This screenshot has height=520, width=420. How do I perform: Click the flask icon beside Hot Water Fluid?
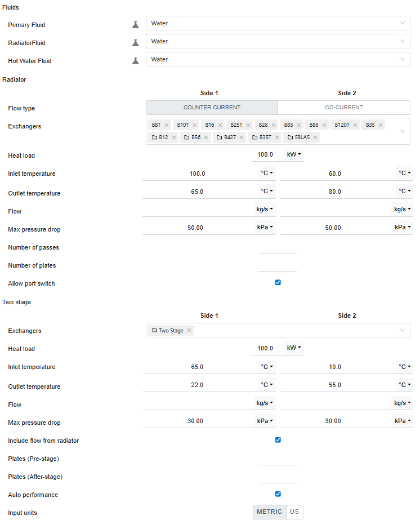pyautogui.click(x=135, y=61)
